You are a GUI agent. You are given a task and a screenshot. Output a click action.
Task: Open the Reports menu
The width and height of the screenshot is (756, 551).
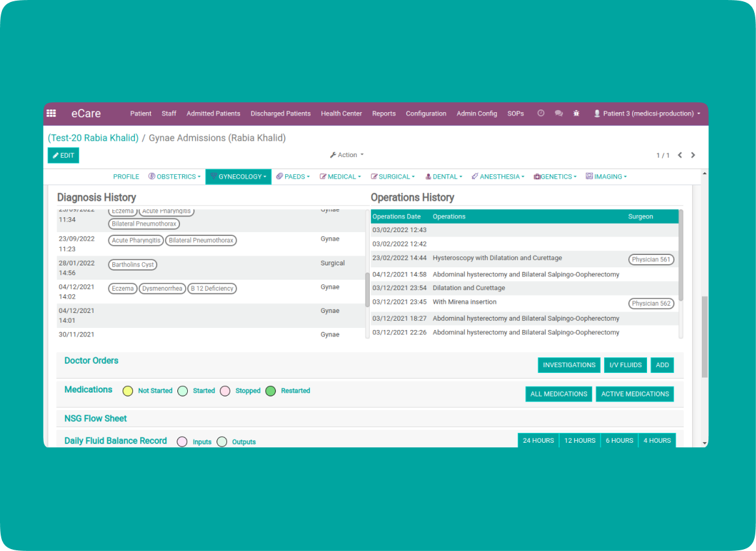[x=384, y=113]
